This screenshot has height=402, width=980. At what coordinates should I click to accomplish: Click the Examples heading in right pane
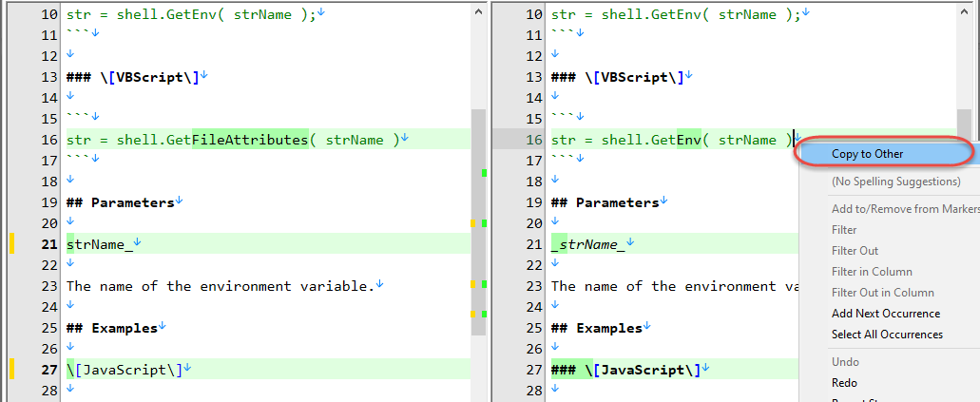tap(597, 328)
